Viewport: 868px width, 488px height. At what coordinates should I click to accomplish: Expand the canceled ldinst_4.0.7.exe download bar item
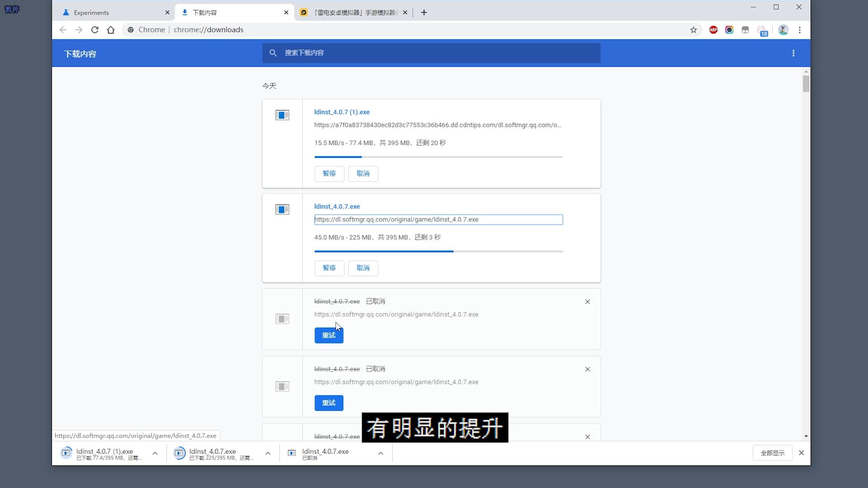380,453
